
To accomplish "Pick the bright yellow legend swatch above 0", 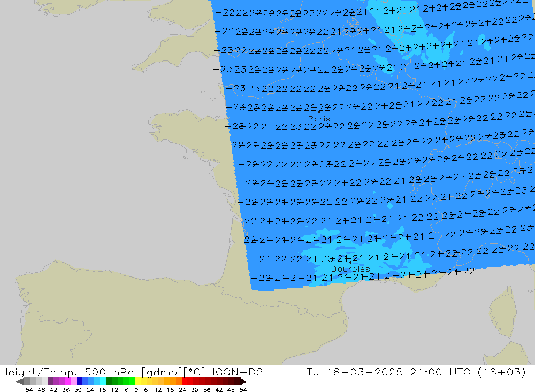I will [138, 381].
